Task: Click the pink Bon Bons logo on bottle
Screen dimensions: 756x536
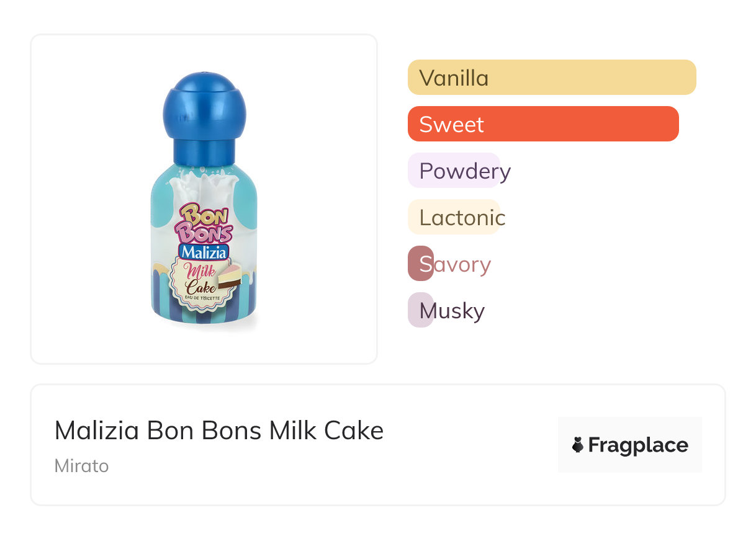Action: coord(203,223)
